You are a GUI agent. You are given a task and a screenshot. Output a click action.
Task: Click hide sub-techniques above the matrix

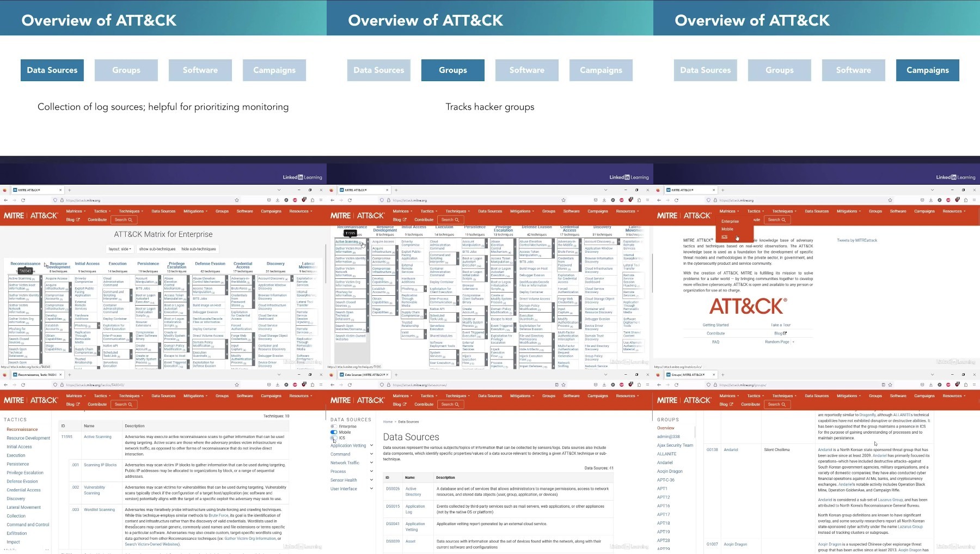click(199, 249)
